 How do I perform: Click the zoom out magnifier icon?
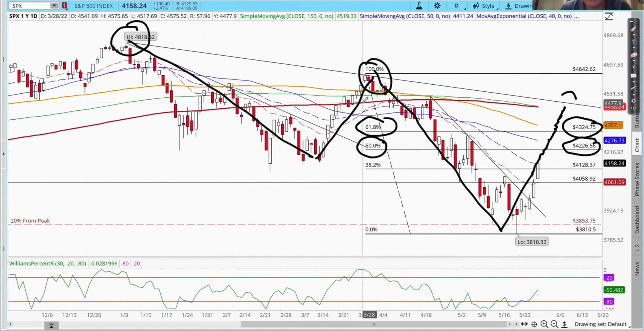click(554, 324)
